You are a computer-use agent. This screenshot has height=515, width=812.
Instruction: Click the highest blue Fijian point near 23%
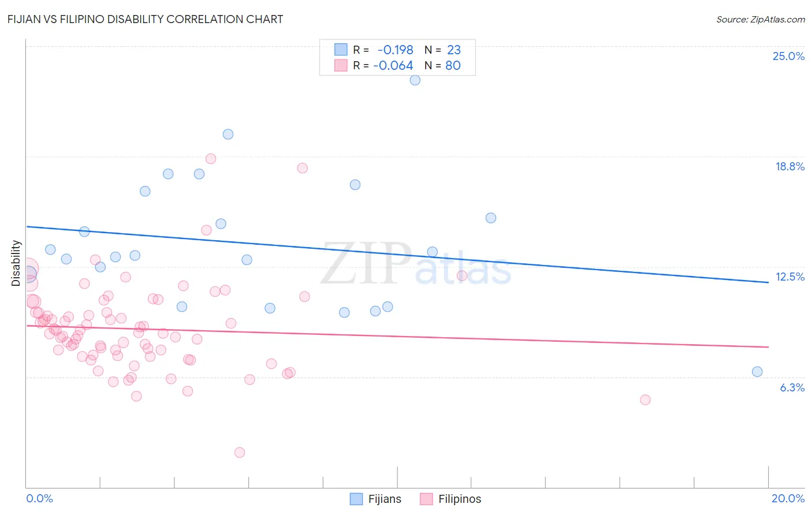coord(415,80)
